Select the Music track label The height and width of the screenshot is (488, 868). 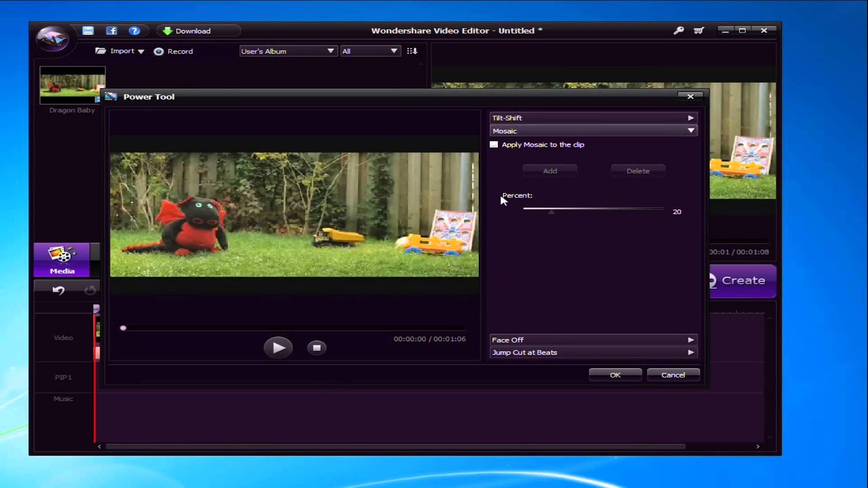(x=63, y=399)
